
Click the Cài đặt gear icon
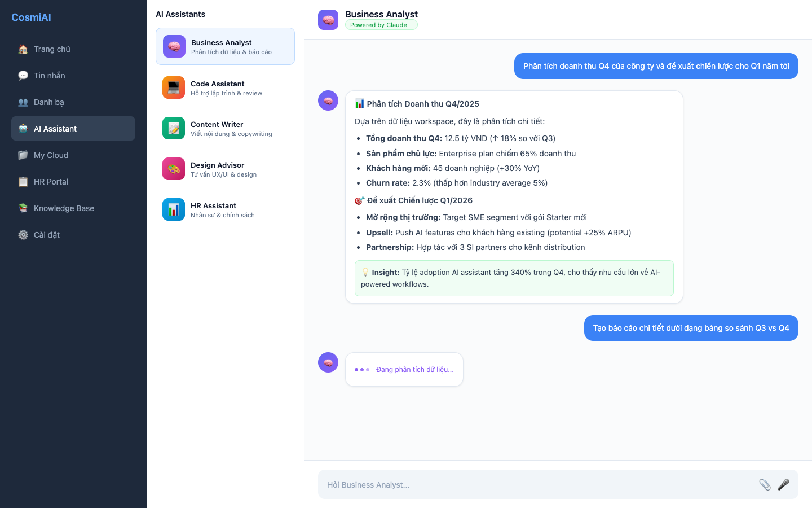click(x=23, y=235)
